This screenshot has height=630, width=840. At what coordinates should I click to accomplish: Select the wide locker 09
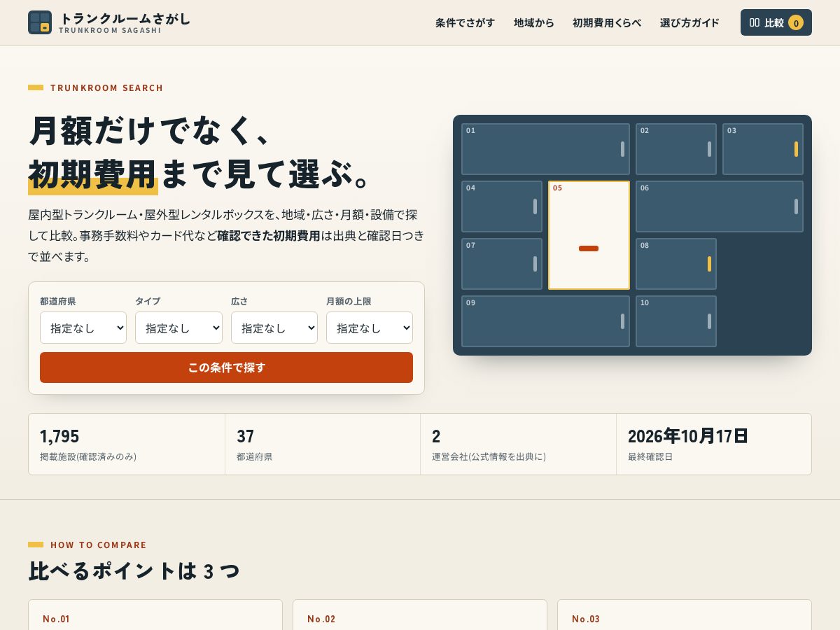[x=545, y=321]
